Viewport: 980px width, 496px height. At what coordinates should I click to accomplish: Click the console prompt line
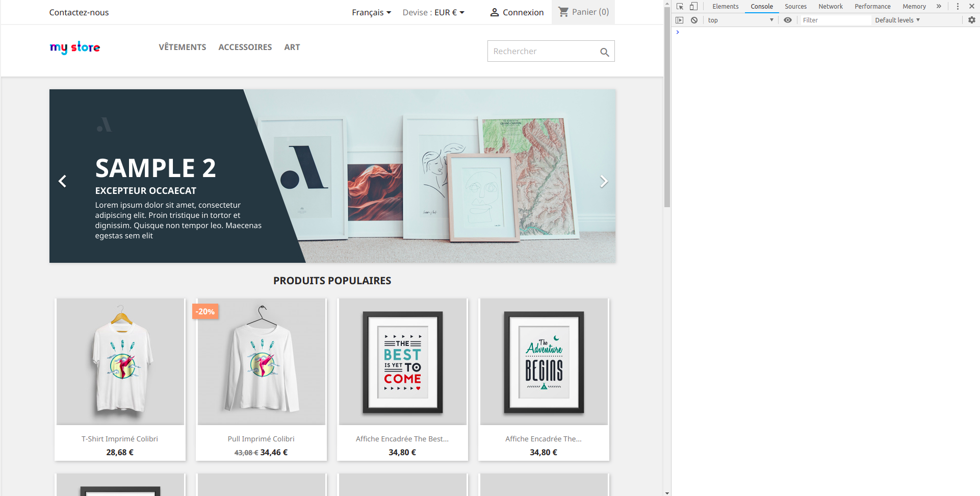coord(826,32)
